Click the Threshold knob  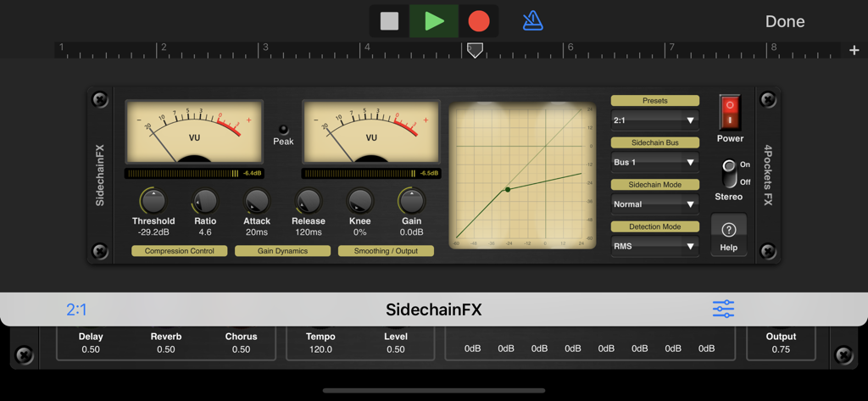[153, 200]
